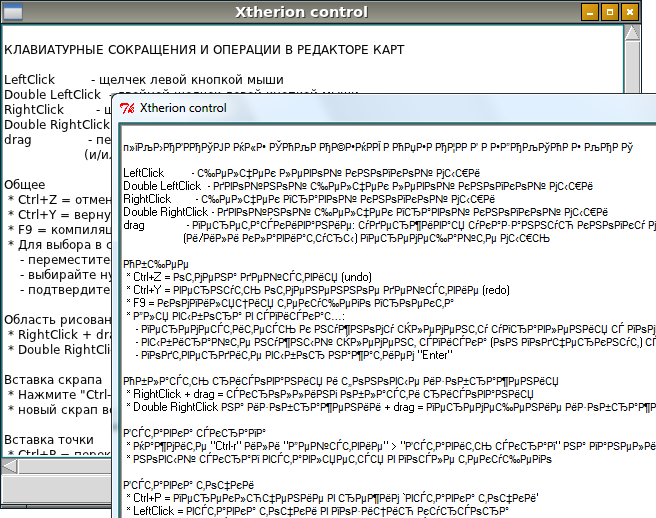Click the "Для выбора в" bullet line
Viewport: 656px width, 518px height.
tap(60, 245)
